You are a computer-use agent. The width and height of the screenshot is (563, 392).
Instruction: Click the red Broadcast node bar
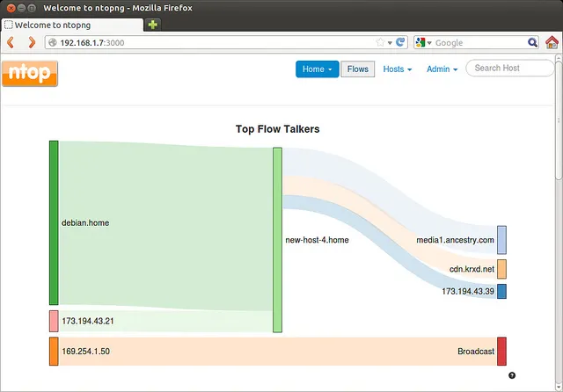[501, 352]
